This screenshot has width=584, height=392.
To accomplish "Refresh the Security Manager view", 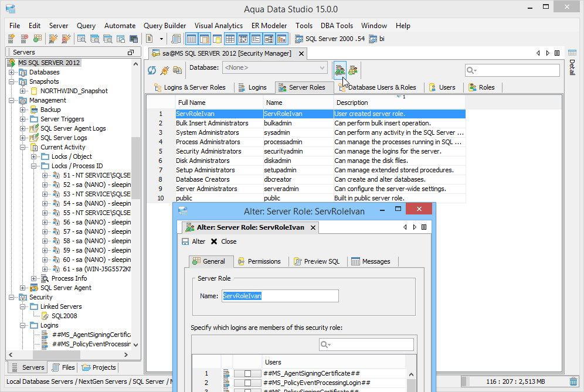I will point(152,70).
